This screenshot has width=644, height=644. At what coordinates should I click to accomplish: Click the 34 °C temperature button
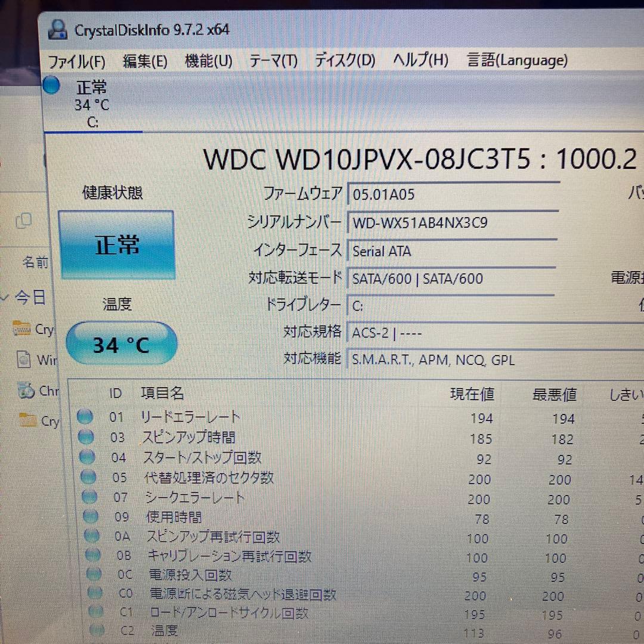121,344
